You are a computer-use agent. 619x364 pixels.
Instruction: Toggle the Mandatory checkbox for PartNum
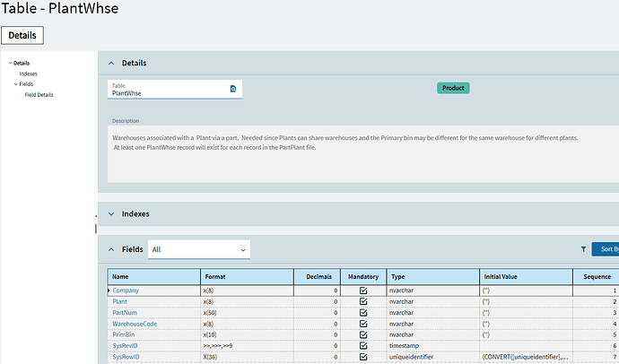pyautogui.click(x=363, y=312)
